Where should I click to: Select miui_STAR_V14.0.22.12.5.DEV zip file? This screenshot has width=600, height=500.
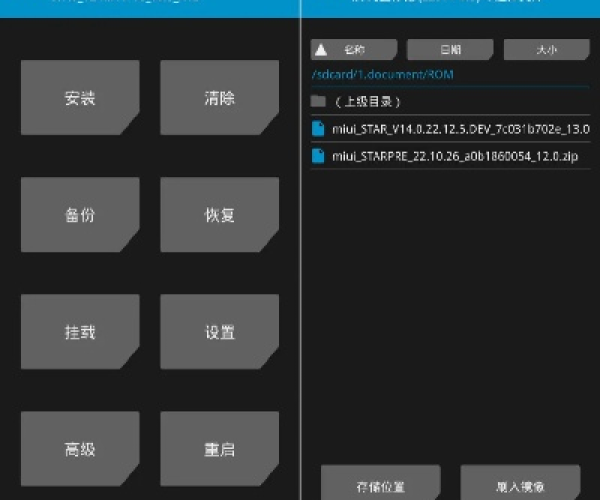[450, 129]
